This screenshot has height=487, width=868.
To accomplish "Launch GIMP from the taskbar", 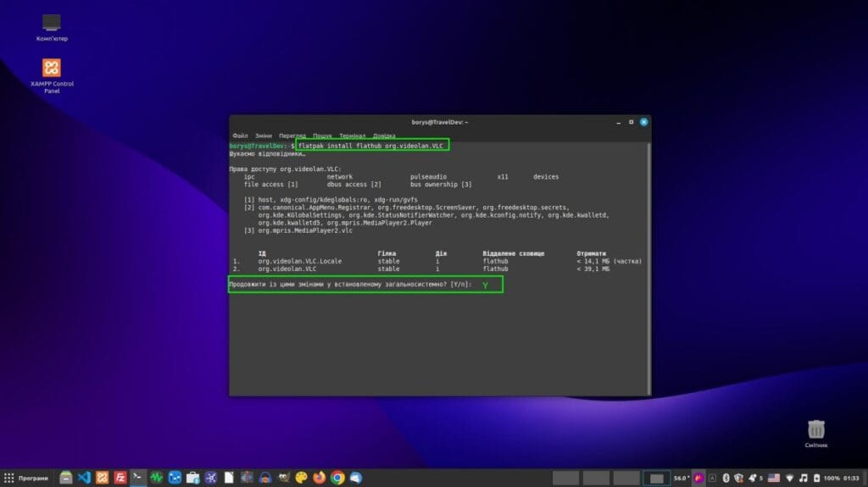I will 283,478.
